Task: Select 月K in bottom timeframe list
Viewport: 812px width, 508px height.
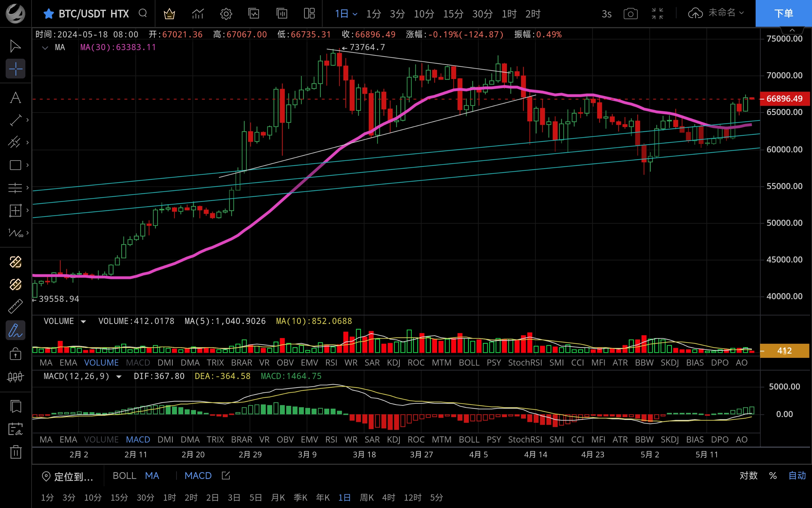Action: coord(278,498)
